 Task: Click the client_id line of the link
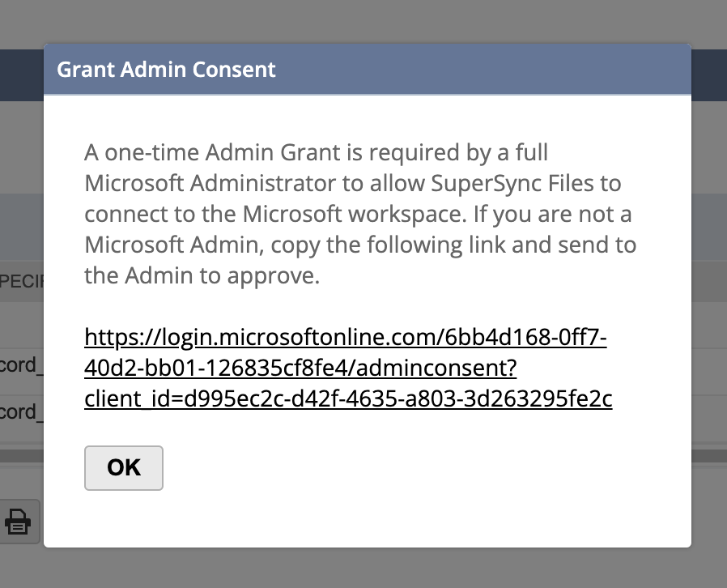point(348,400)
